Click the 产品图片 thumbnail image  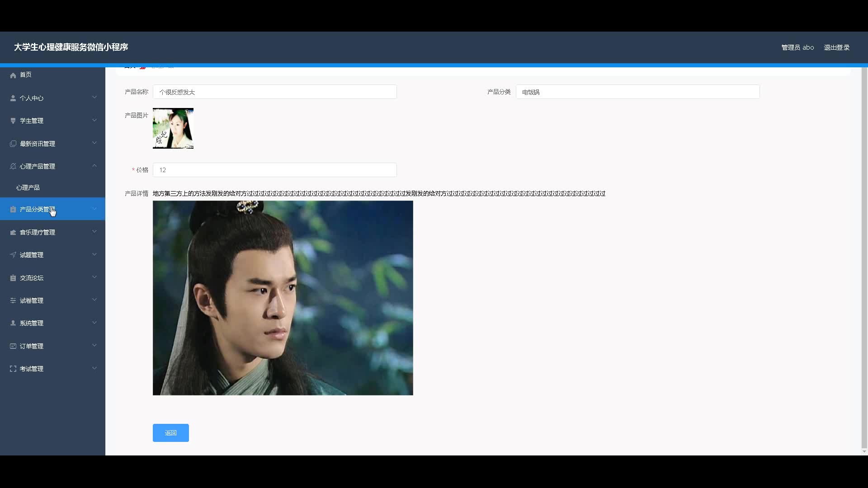click(x=173, y=128)
